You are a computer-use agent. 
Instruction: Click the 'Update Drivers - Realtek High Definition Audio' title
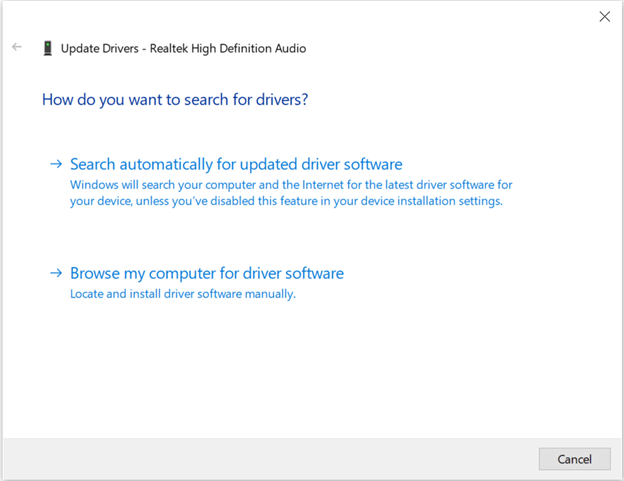(183, 49)
